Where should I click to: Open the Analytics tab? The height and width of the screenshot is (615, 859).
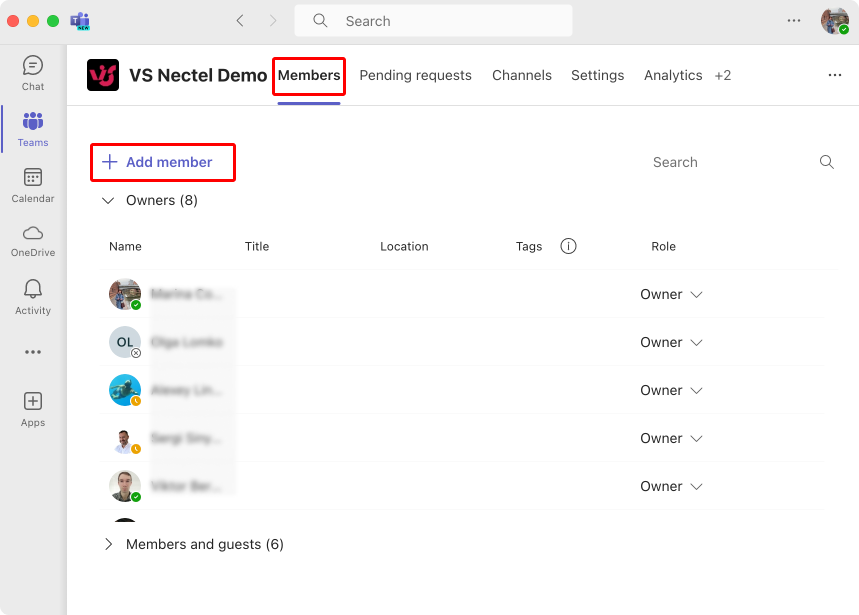click(673, 75)
